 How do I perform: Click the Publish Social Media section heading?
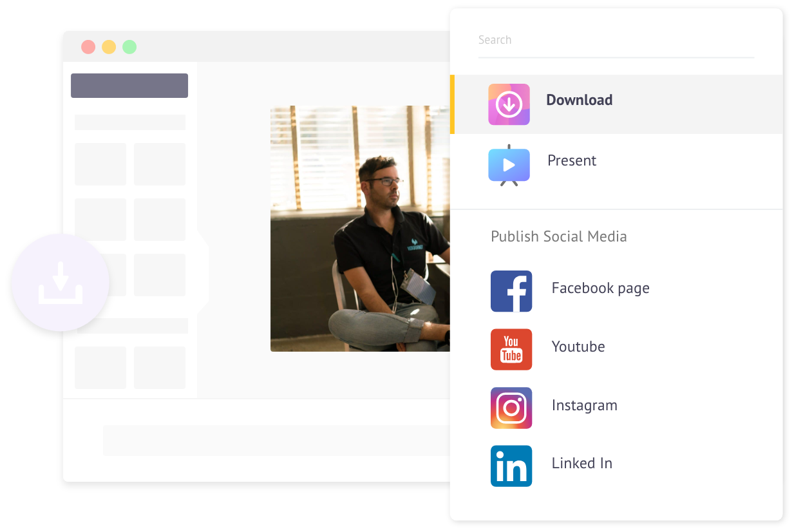(559, 236)
